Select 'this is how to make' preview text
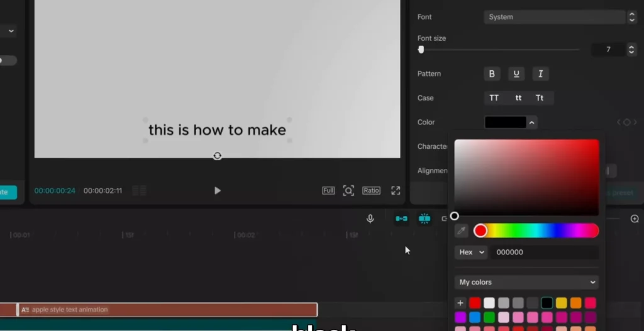 217,130
